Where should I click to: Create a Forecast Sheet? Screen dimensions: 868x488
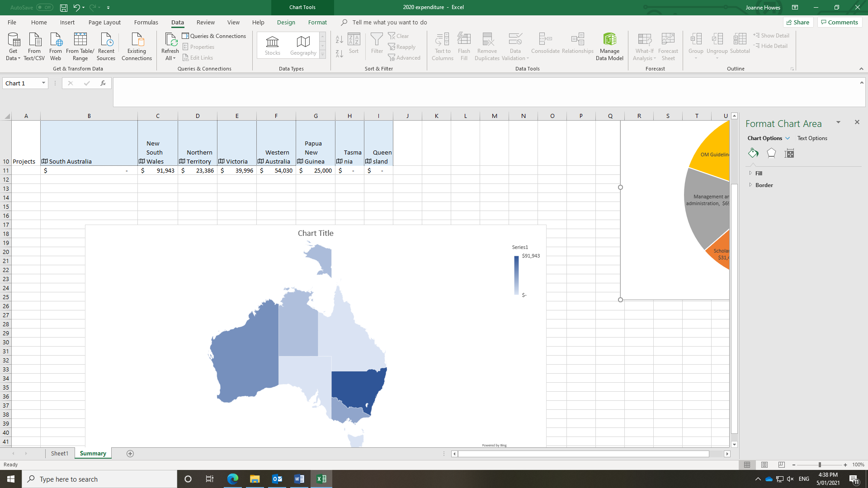(x=668, y=47)
